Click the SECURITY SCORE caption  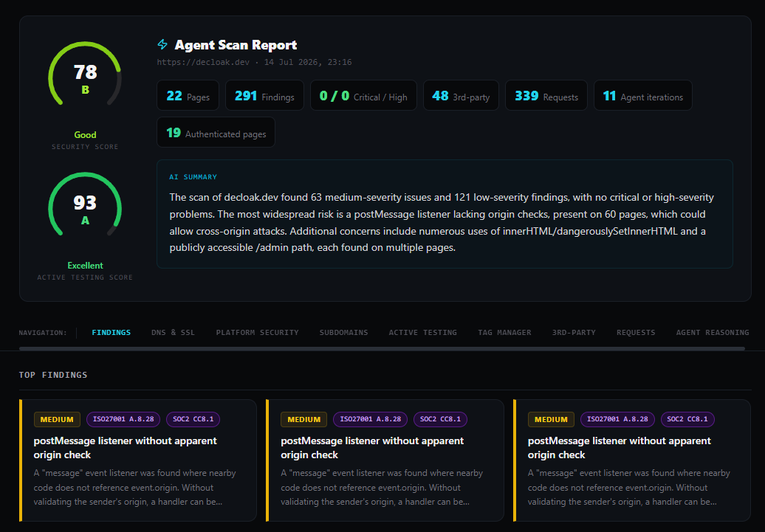pyautogui.click(x=85, y=147)
